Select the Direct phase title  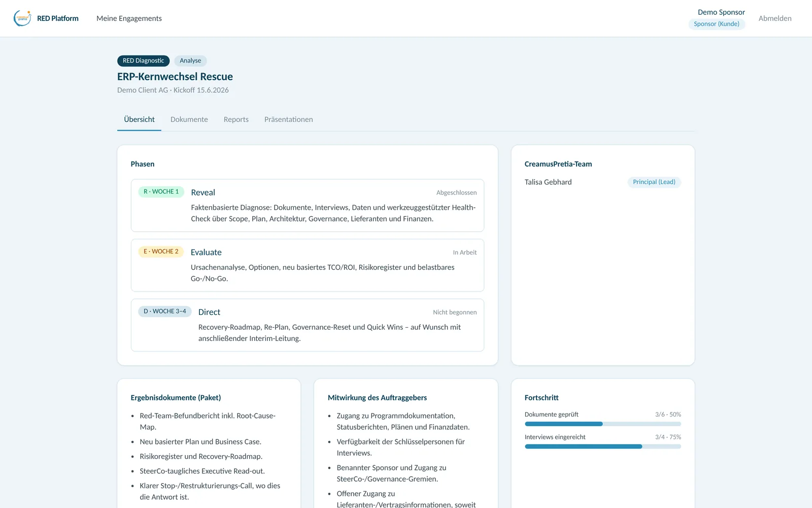tap(209, 312)
